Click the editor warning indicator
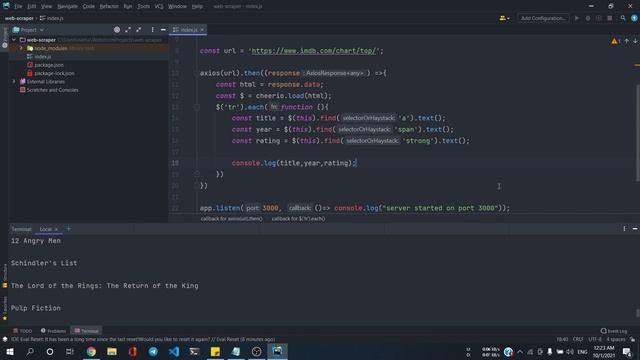This screenshot has width=640, height=360. 615,41
